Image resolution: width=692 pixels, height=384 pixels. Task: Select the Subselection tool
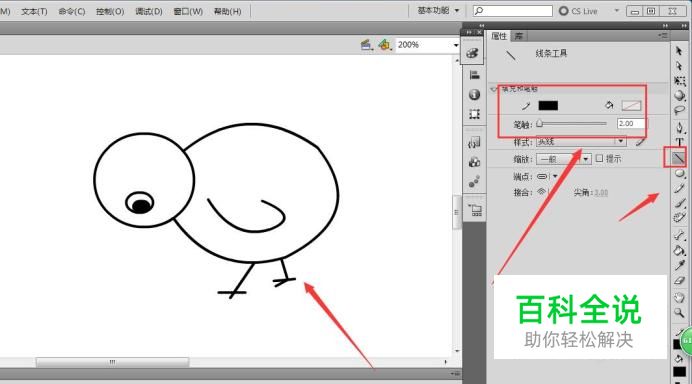(679, 66)
